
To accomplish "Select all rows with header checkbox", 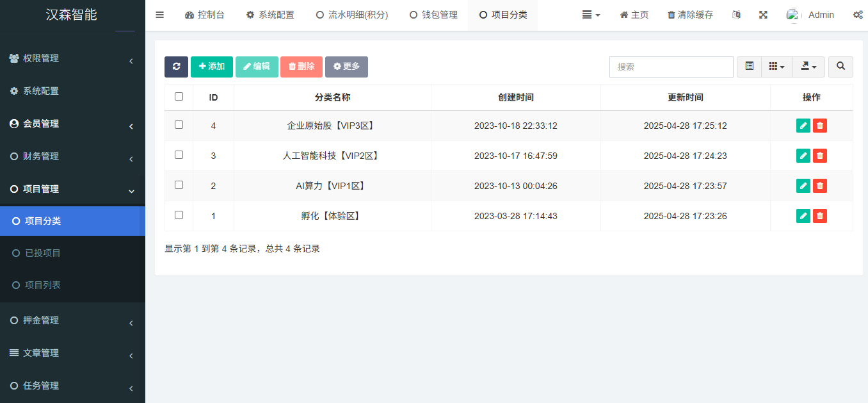I will pos(179,97).
